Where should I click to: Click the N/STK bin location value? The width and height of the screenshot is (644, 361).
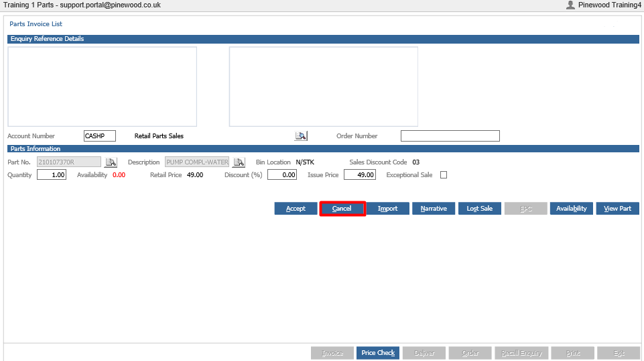pos(305,162)
